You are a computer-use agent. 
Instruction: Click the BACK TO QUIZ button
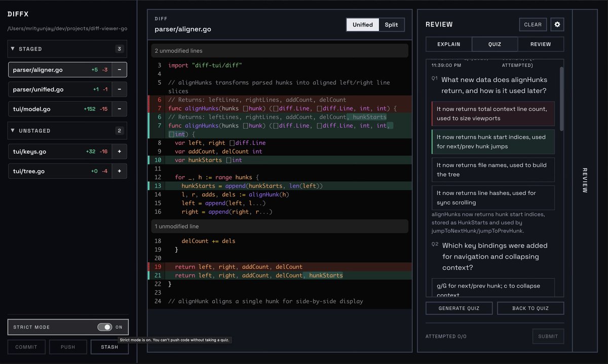(x=530, y=308)
